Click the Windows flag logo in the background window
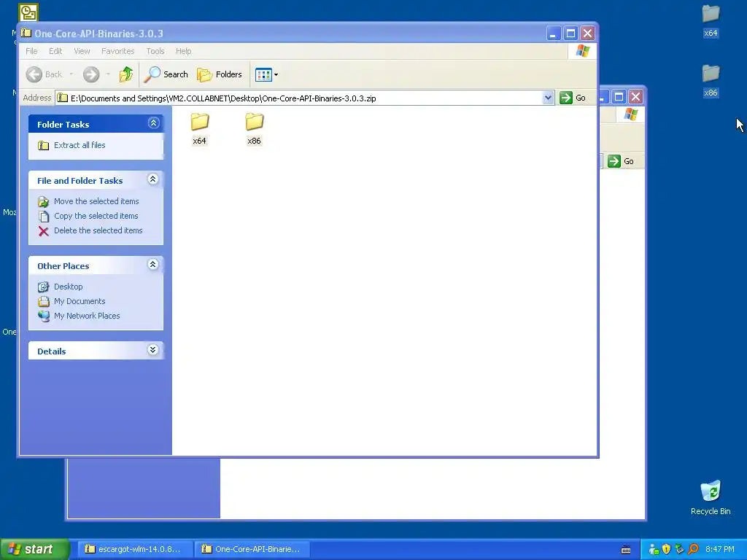Screen dimensions: 747x560 pyautogui.click(x=631, y=114)
